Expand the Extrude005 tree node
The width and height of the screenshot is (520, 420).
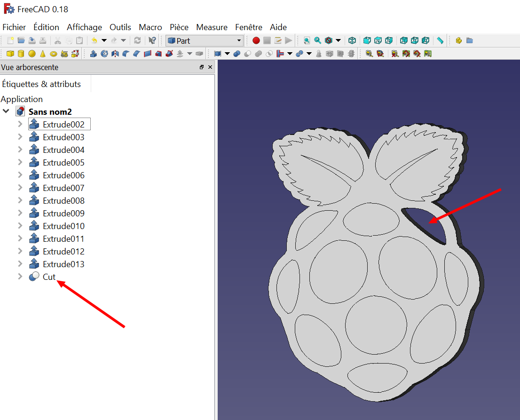20,162
